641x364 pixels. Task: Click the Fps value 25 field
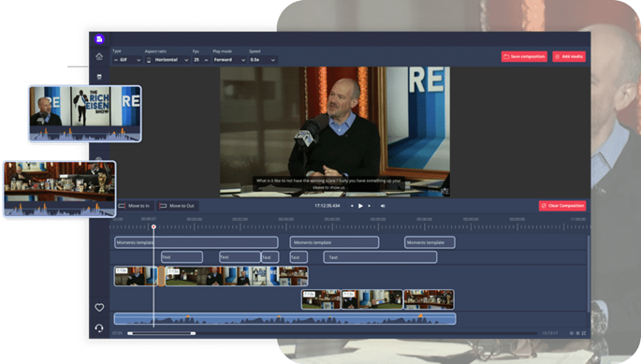197,60
